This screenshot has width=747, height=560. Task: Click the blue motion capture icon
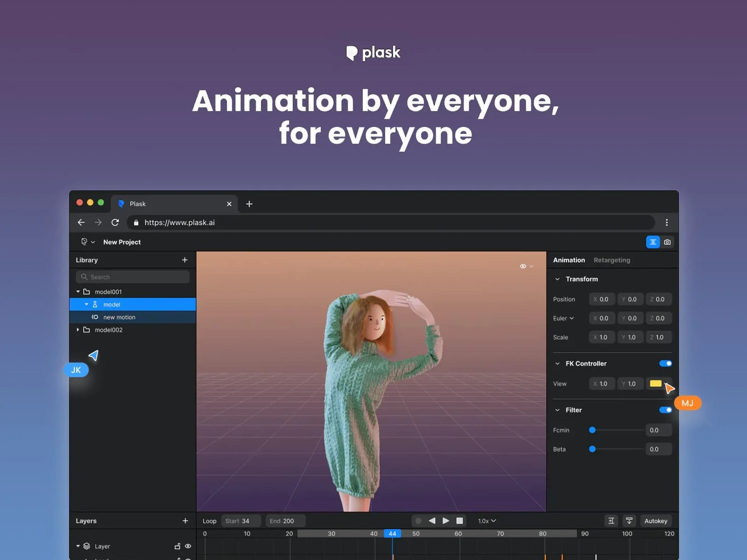652,242
